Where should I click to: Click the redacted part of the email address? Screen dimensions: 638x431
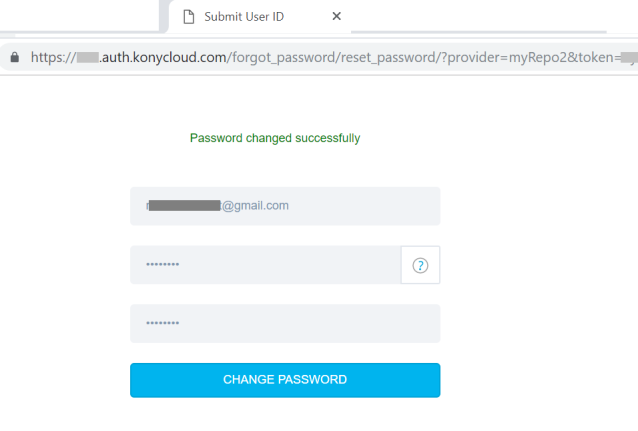pos(185,206)
